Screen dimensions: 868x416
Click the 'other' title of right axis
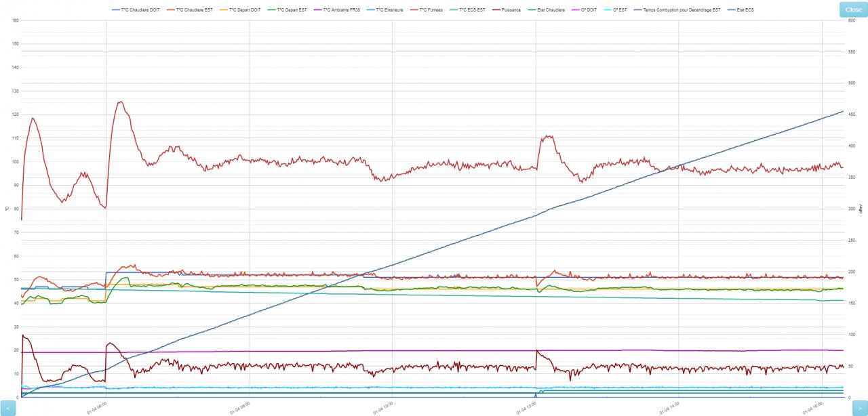coord(861,209)
